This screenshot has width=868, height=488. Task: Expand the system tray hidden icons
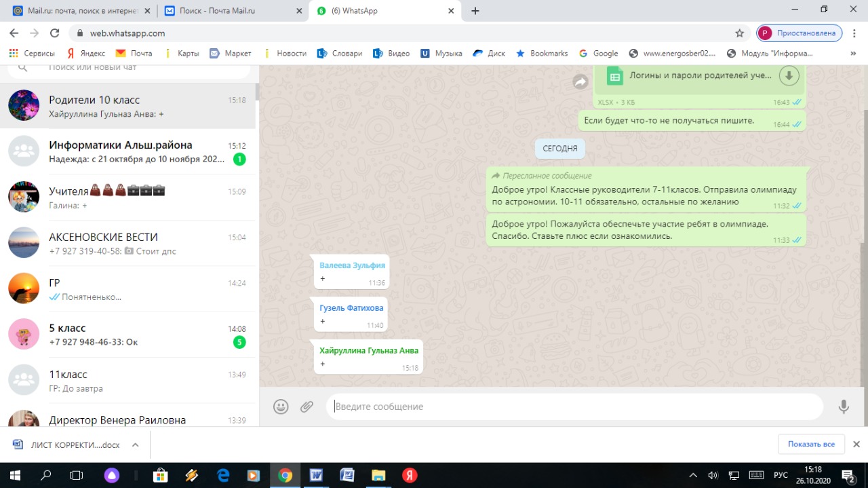pos(693,475)
